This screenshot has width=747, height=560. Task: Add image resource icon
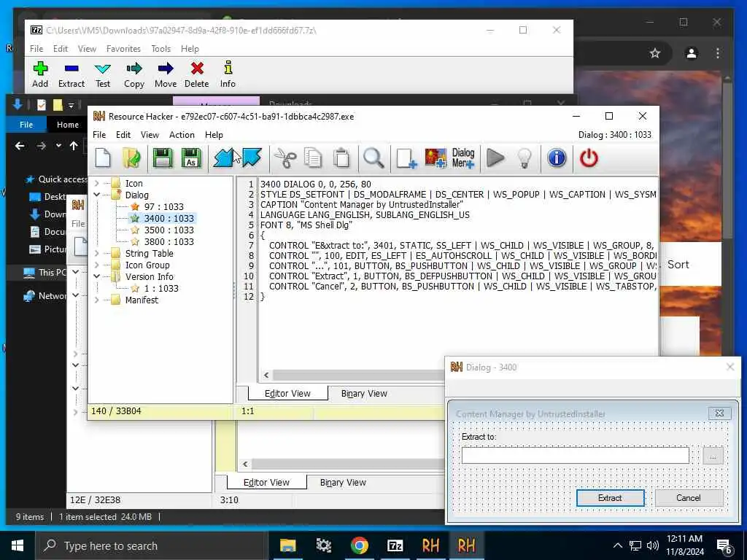coord(436,158)
